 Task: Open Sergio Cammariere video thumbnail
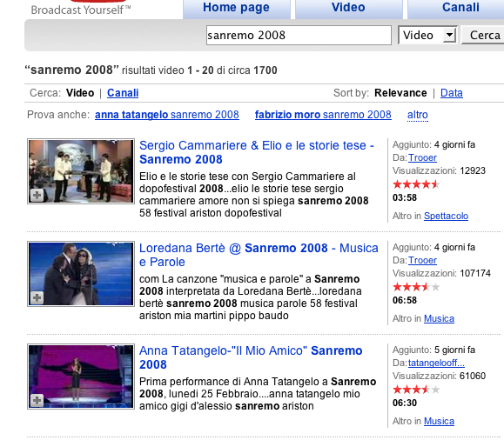(x=81, y=171)
